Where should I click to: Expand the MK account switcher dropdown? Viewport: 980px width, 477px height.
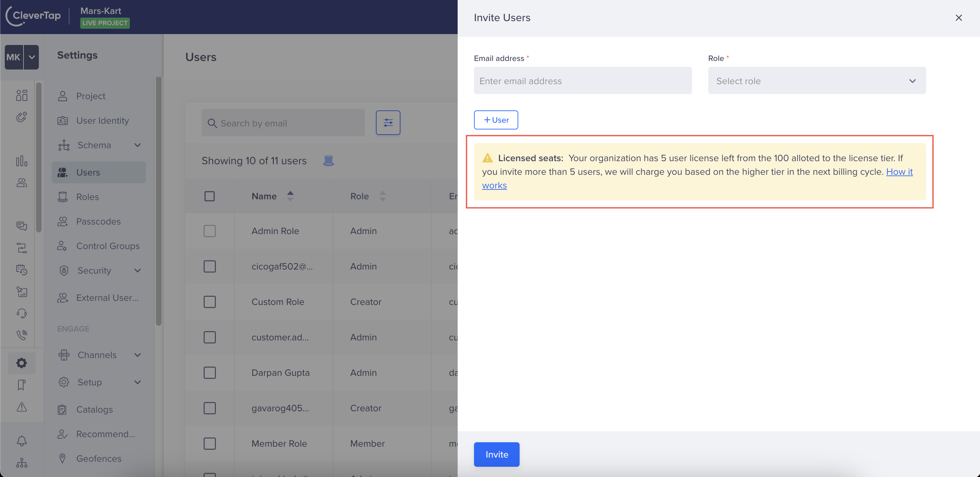[32, 57]
